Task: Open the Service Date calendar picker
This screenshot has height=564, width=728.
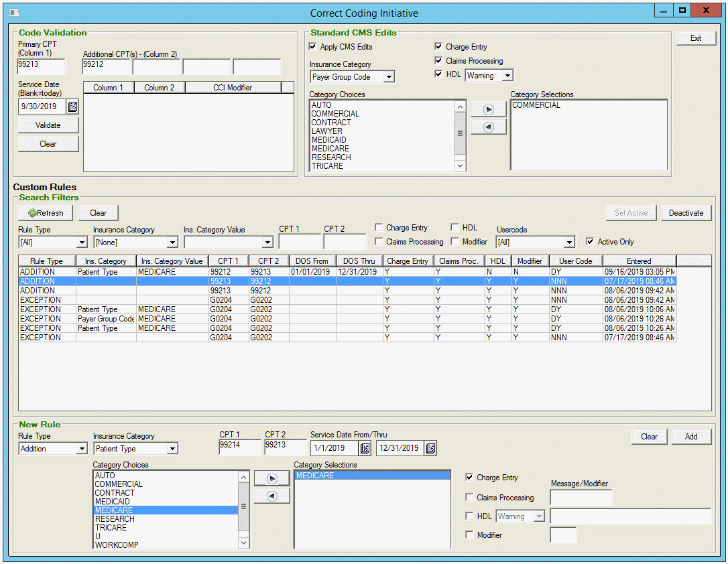Action: click(73, 107)
